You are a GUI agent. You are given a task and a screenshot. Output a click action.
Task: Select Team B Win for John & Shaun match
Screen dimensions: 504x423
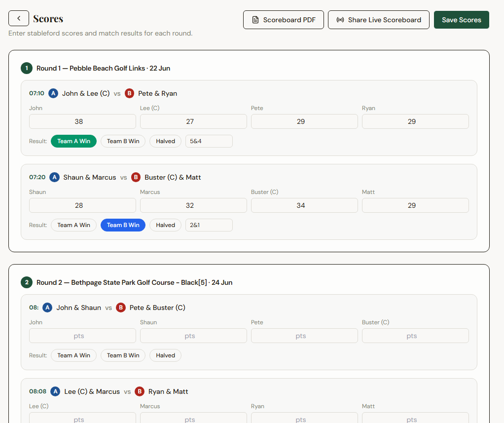pyautogui.click(x=123, y=355)
